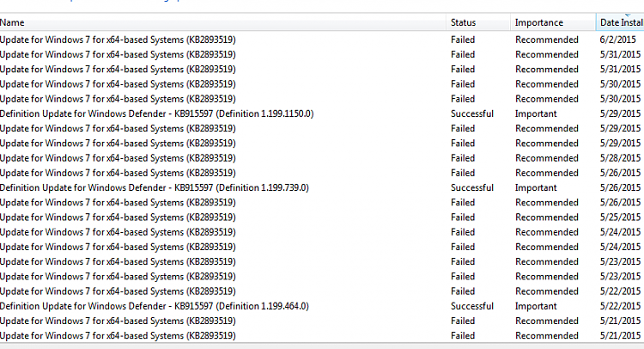Click date 5/22/2015 of Definition 1.199.464.0 row

coord(620,306)
